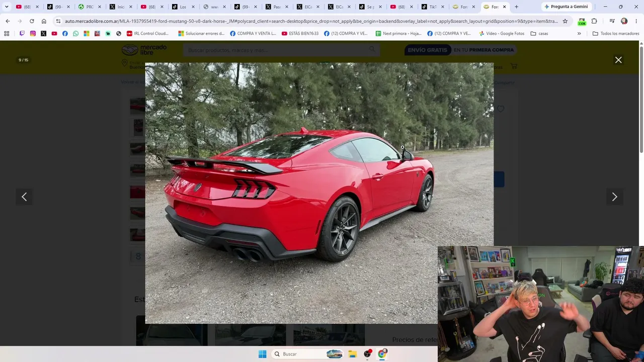This screenshot has width=644, height=362.
Task: Click the Pregunta a Gemini button
Action: tap(566, 7)
